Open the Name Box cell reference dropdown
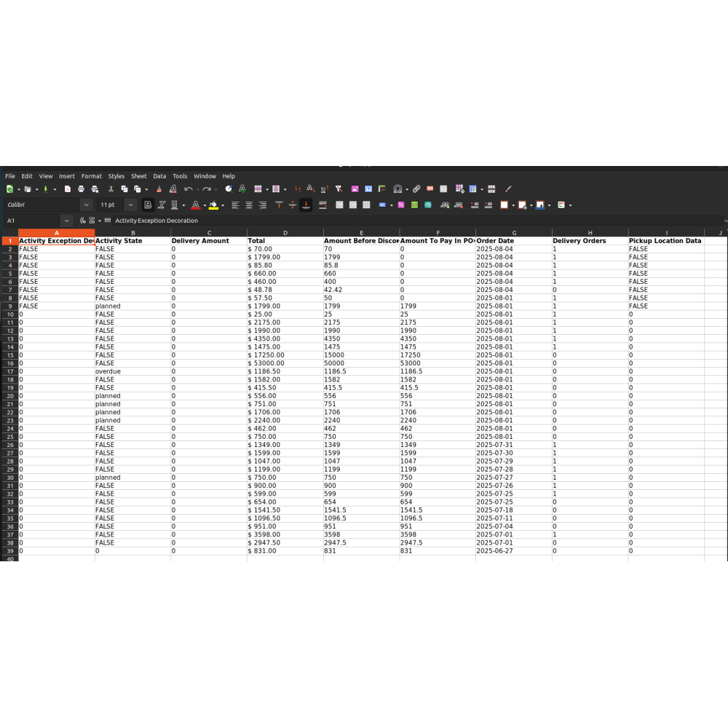Image resolution: width=728 pixels, height=728 pixels. (x=67, y=221)
